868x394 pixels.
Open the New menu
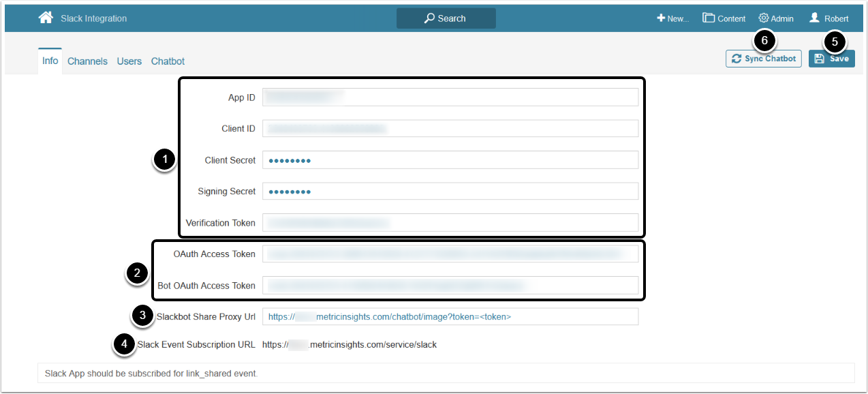(x=672, y=18)
